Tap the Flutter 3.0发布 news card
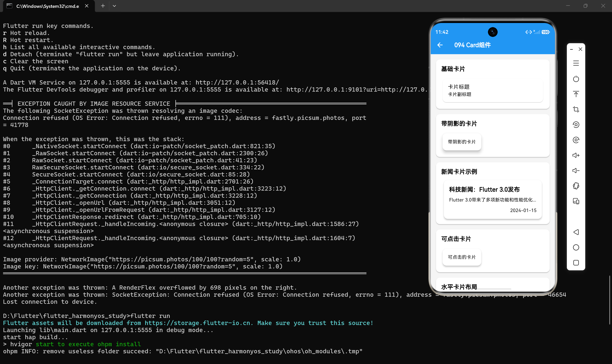 click(492, 199)
